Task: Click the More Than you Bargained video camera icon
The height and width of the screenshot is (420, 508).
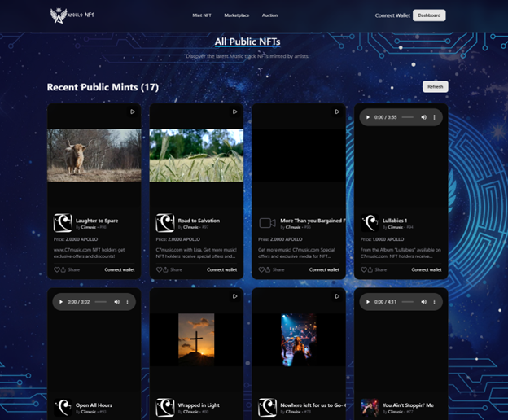Action: [267, 223]
